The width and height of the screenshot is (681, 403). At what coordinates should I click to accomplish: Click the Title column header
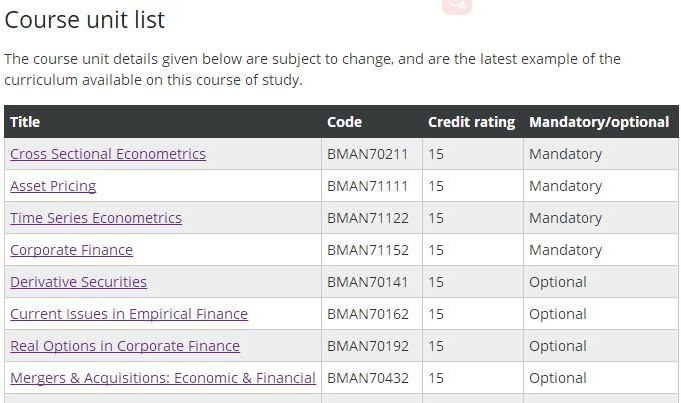click(x=25, y=122)
